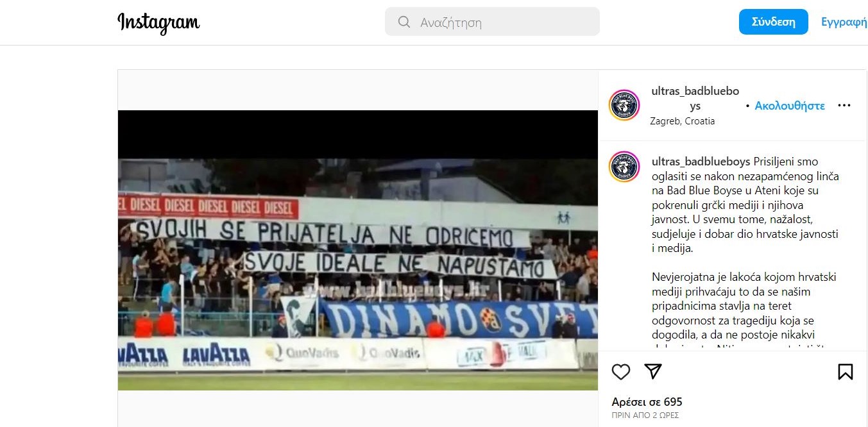
Task: Follow account via Ακολουθήστε
Action: click(x=790, y=106)
